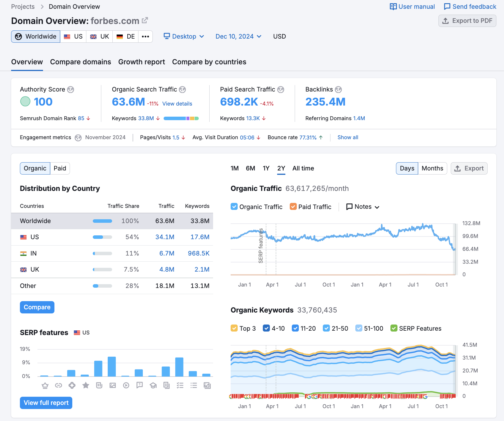504x421 pixels.
Task: Click the stacked documents SERP feature icon
Action: pyautogui.click(x=167, y=386)
